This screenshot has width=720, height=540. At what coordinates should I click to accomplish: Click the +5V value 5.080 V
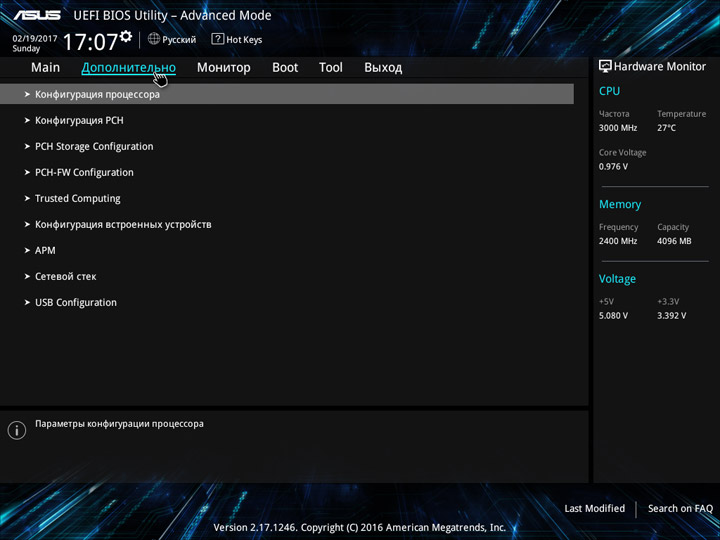613,315
